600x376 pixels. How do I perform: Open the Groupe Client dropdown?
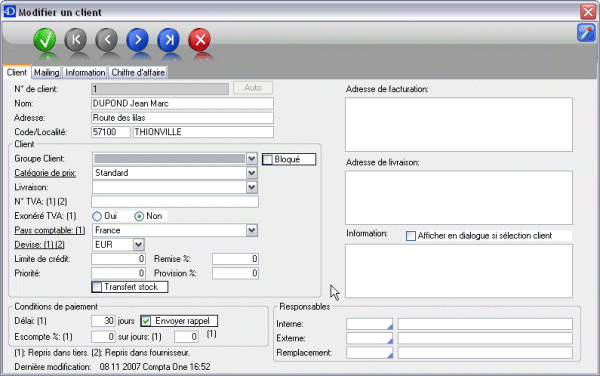pos(251,158)
